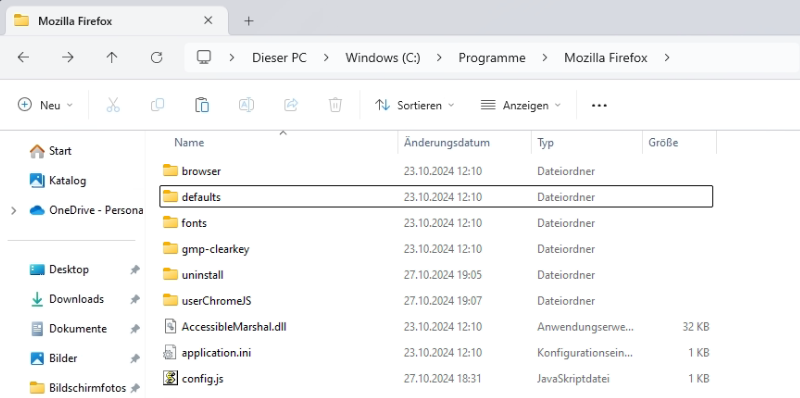Expand chevron after Programme in breadcrumb
Image resolution: width=800 pixels, height=398 pixels.
click(545, 58)
